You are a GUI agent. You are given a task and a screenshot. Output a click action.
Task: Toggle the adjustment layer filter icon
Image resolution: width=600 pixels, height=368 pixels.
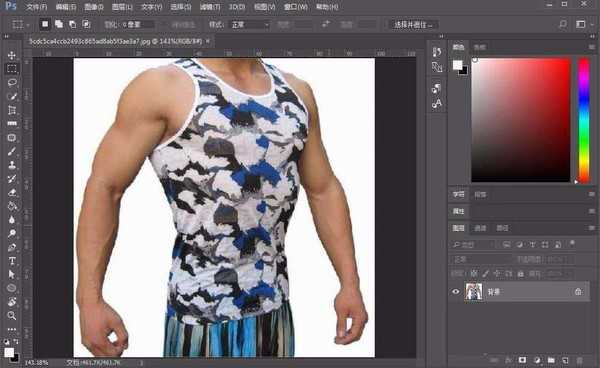click(x=520, y=244)
